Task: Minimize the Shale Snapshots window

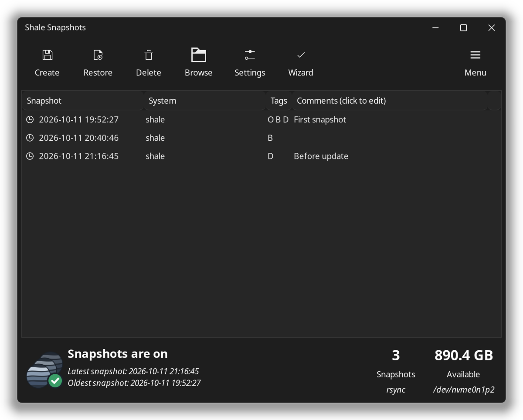Action: pos(436,28)
